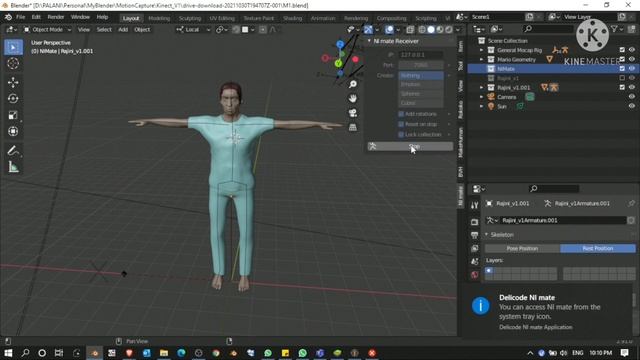Collapse the Skeleton panel
This screenshot has height=360, width=640.
(487, 235)
